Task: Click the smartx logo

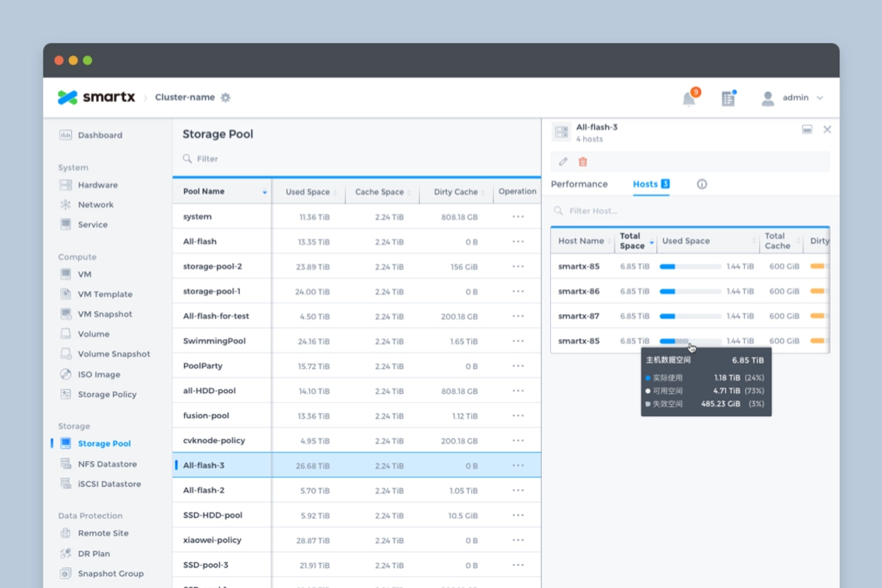Action: click(96, 97)
